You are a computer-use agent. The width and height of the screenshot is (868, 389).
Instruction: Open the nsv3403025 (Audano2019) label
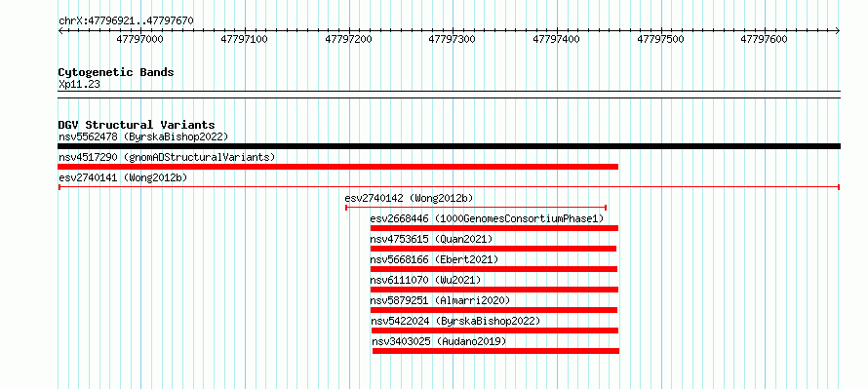[440, 341]
